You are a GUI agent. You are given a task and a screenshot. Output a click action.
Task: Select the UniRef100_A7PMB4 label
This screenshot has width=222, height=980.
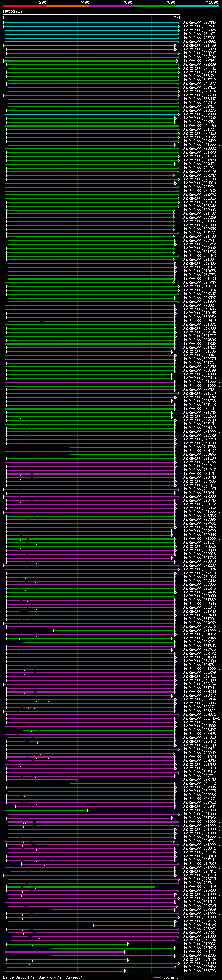click(x=199, y=390)
